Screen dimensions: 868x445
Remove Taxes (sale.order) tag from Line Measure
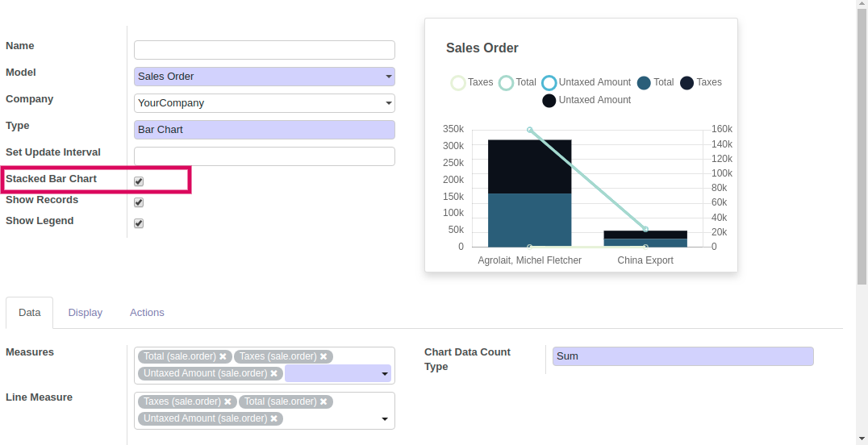click(x=227, y=401)
